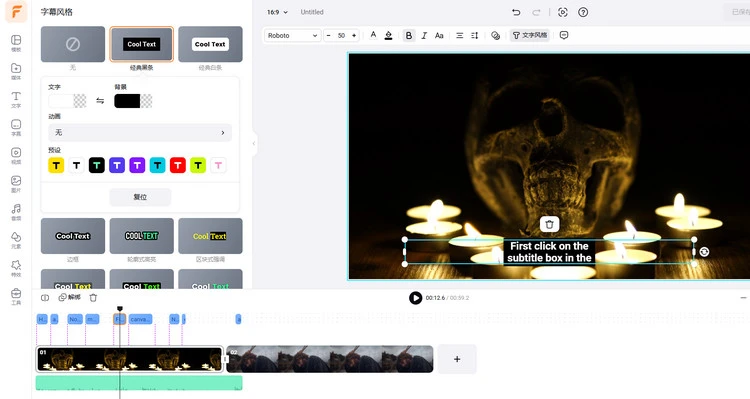
Task: Click the plus button to add clip
Action: click(x=457, y=359)
